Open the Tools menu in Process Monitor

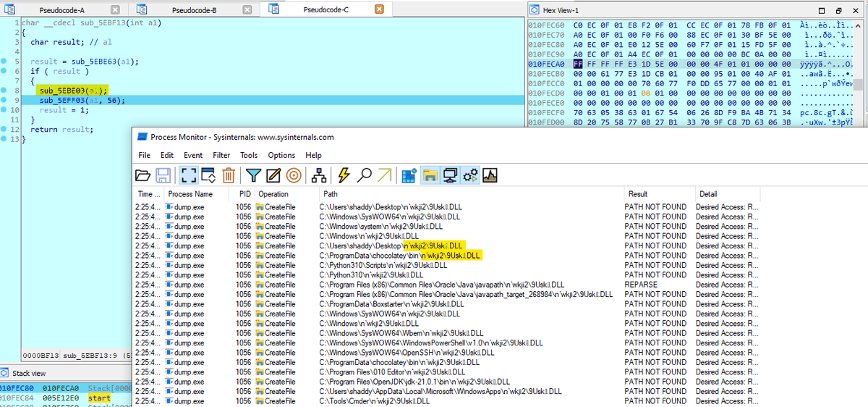(x=249, y=155)
